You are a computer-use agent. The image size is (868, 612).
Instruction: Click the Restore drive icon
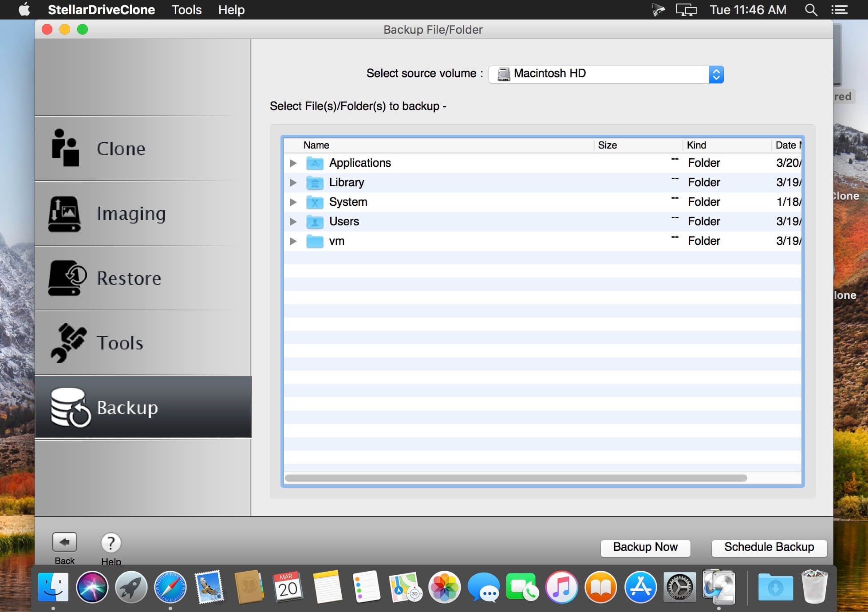click(x=67, y=278)
